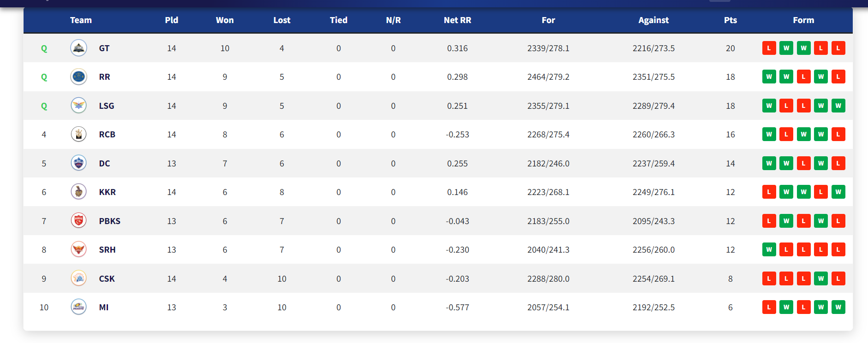
Task: Click the Against value 2095/243.3
Action: point(653,221)
